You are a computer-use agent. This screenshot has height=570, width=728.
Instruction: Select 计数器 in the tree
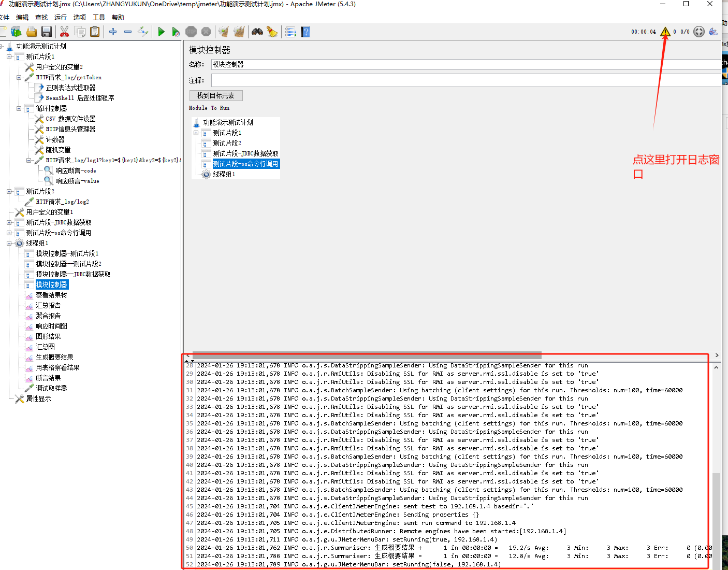tap(55, 139)
